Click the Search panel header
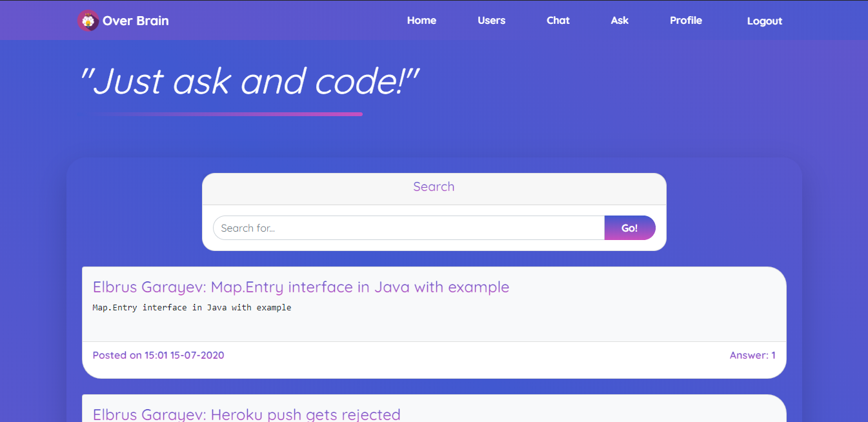868x422 pixels. [x=434, y=186]
